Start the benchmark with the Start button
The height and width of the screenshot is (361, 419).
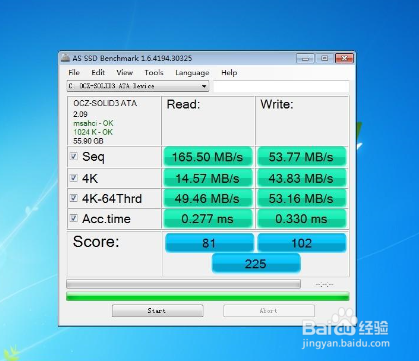click(x=158, y=311)
